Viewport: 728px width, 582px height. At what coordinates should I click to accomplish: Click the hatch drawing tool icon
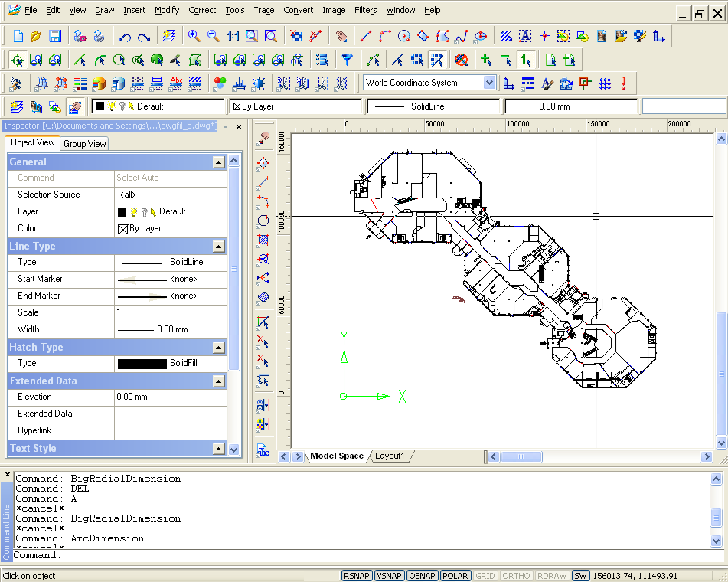(x=506, y=36)
